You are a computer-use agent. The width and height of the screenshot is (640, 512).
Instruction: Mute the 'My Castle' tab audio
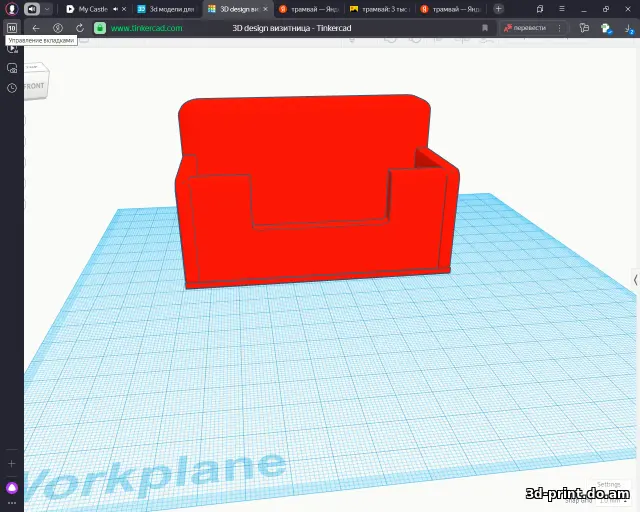[x=116, y=9]
